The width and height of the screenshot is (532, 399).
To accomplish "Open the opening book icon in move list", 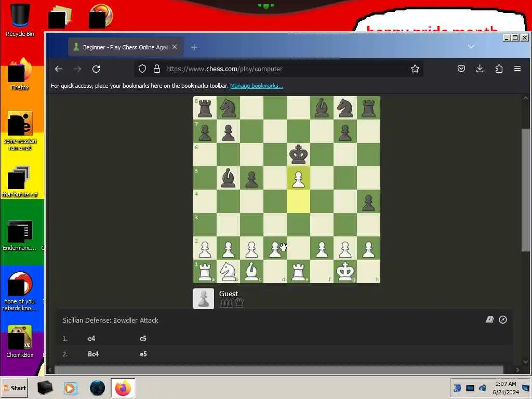I will (489, 320).
